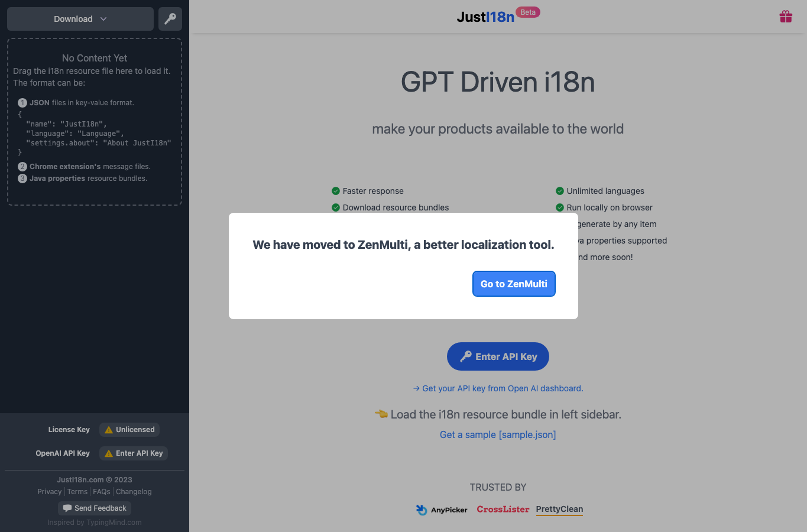Viewport: 807px width, 532px height.
Task: Click the Java properties resource bundles line
Action: coord(89,179)
